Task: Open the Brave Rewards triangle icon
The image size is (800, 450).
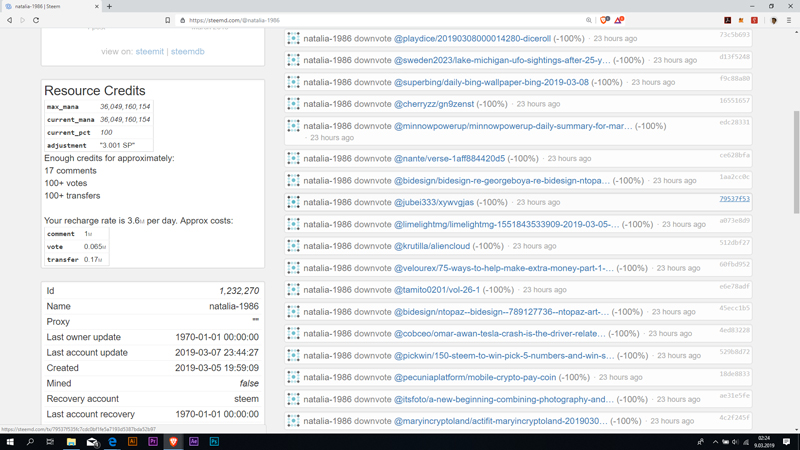Action: 618,20
